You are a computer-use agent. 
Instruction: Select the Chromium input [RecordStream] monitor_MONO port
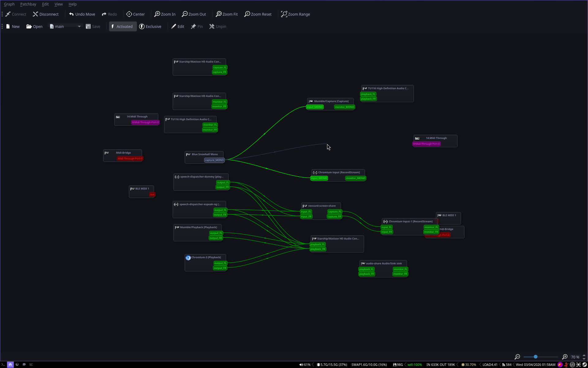point(356,178)
